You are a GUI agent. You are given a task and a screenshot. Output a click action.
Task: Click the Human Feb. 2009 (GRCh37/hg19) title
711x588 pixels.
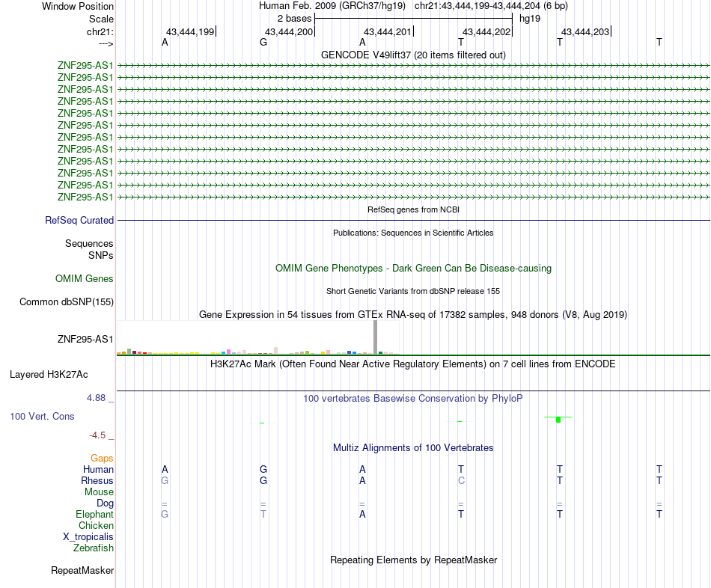(332, 6)
